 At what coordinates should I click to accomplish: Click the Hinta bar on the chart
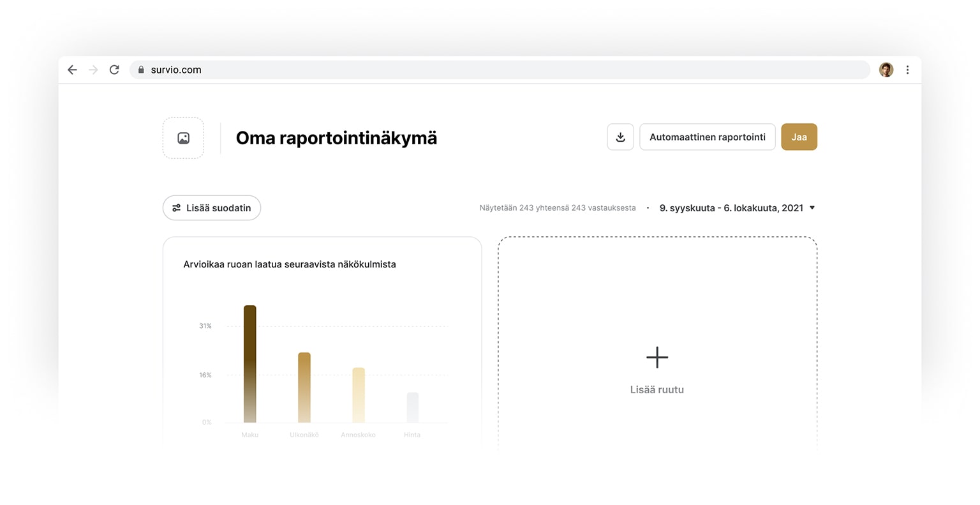[412, 409]
